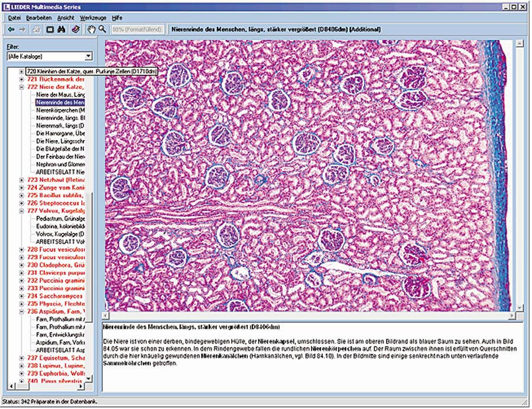The image size is (532, 409).
Task: Click the book catalog icon
Action: (x=76, y=29)
